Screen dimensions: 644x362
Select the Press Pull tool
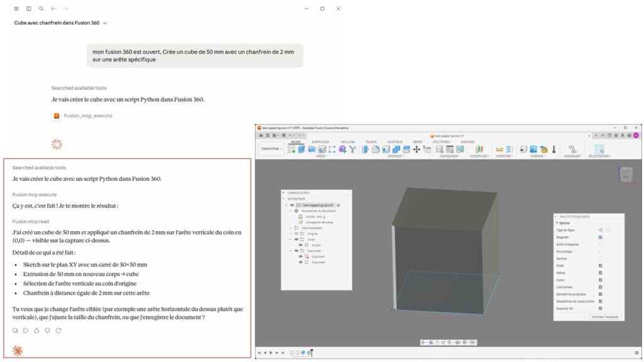point(365,150)
